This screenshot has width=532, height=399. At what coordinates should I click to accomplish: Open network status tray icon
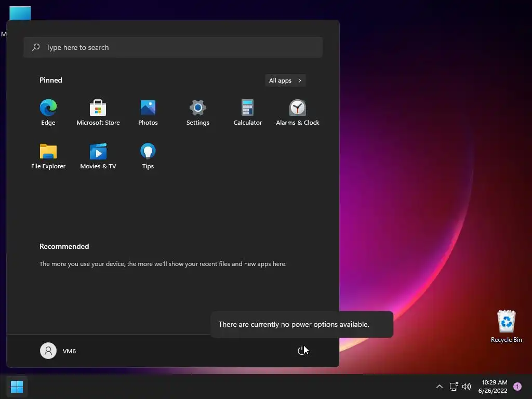(x=454, y=387)
